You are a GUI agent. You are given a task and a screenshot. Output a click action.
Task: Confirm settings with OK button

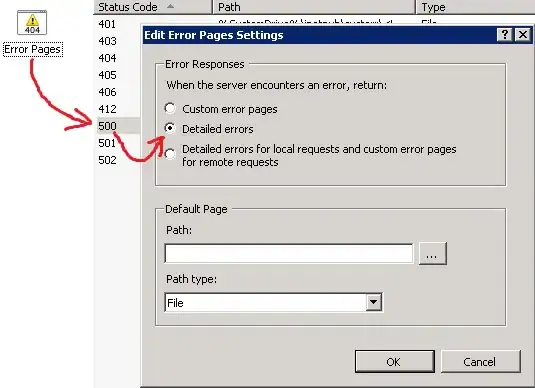[394, 361]
